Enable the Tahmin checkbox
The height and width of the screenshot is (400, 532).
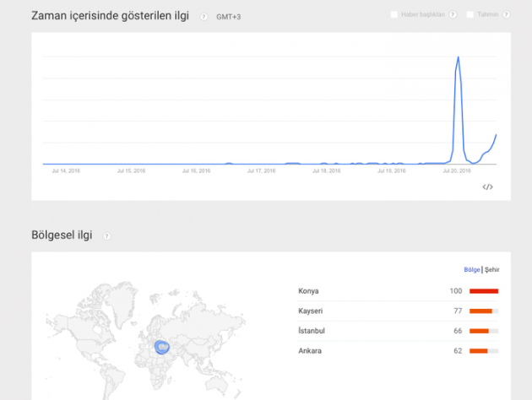click(x=470, y=14)
